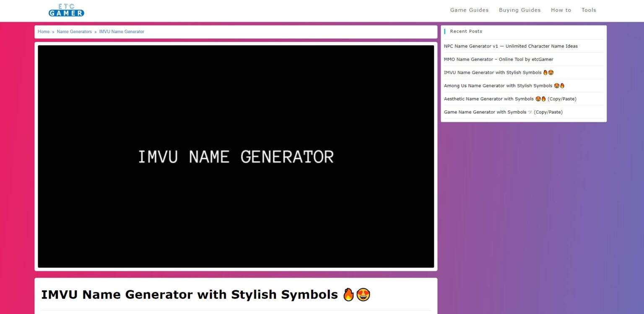
Task: Open the Name Generators breadcrumb link
Action: 74,32
